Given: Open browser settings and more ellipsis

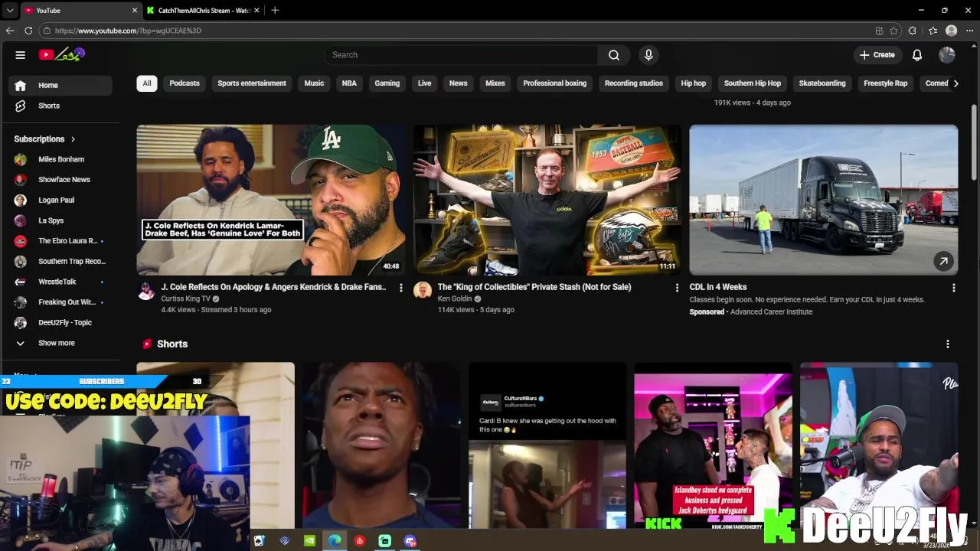Looking at the screenshot, I should [x=969, y=31].
